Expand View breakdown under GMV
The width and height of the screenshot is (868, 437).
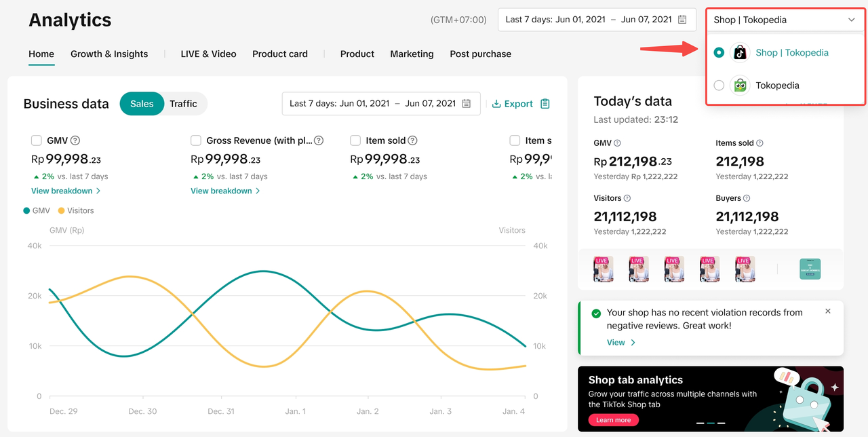[x=65, y=191]
